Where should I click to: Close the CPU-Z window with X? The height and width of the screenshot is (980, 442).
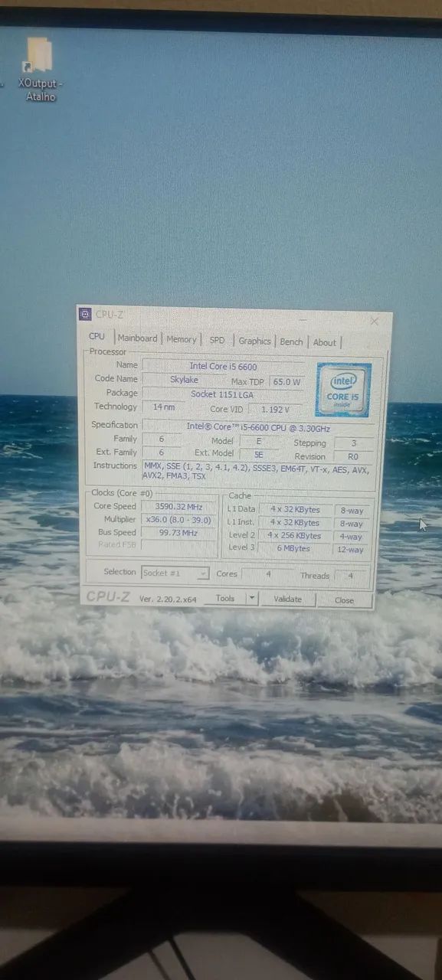[374, 322]
